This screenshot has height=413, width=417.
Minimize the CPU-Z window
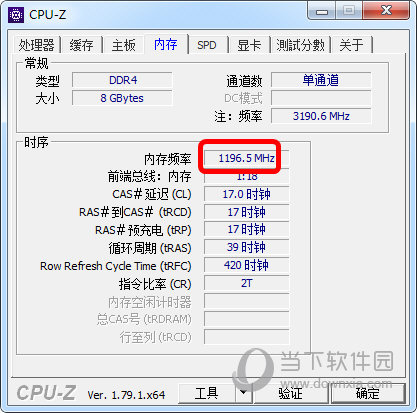(322, 11)
